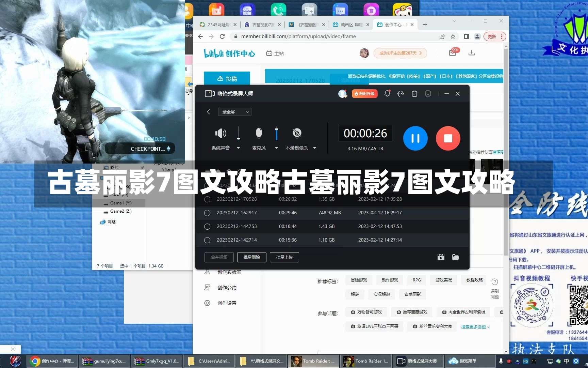
Task: Open 创作公约 in sidebar
Action: (227, 288)
